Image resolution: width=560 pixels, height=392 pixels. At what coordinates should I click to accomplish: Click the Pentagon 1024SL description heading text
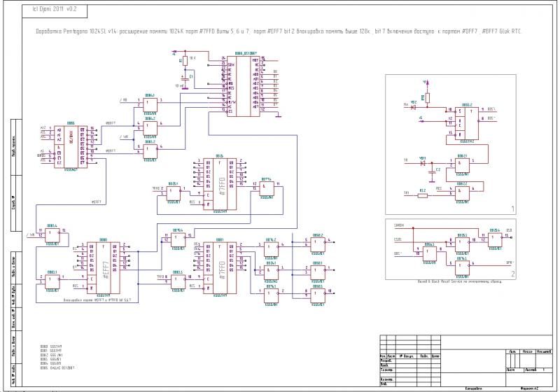coord(279,32)
